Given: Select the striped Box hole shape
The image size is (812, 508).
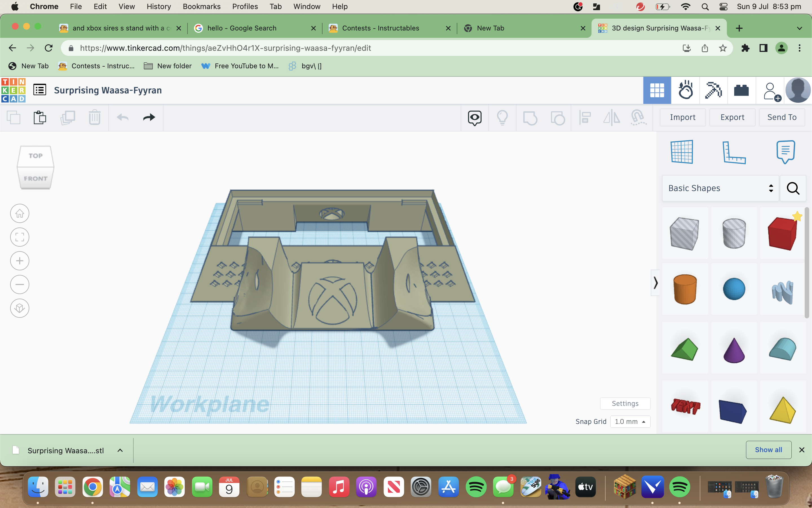Looking at the screenshot, I should pos(685,233).
